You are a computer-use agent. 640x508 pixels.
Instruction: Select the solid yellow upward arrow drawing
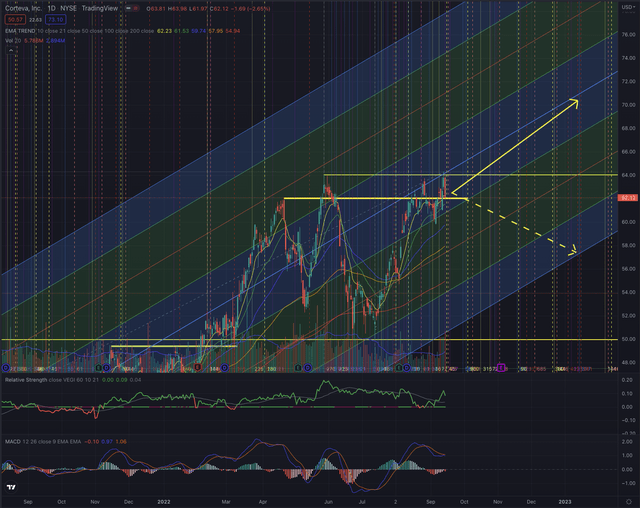[x=515, y=146]
